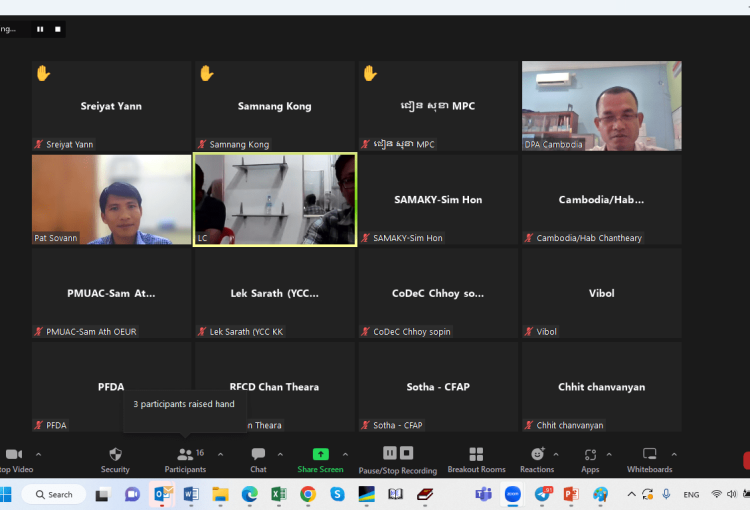Open the Security shield options
750x510 pixels.
click(x=115, y=459)
